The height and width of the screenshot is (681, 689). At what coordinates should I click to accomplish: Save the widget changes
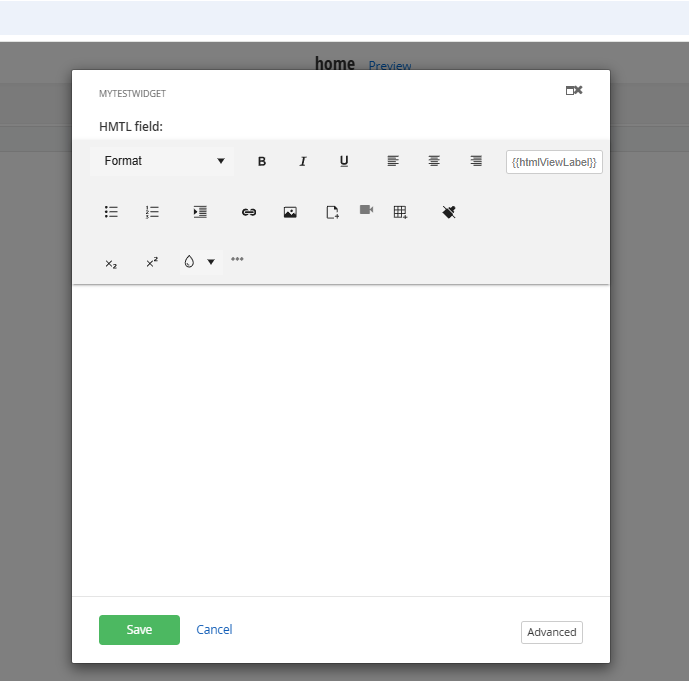point(139,630)
